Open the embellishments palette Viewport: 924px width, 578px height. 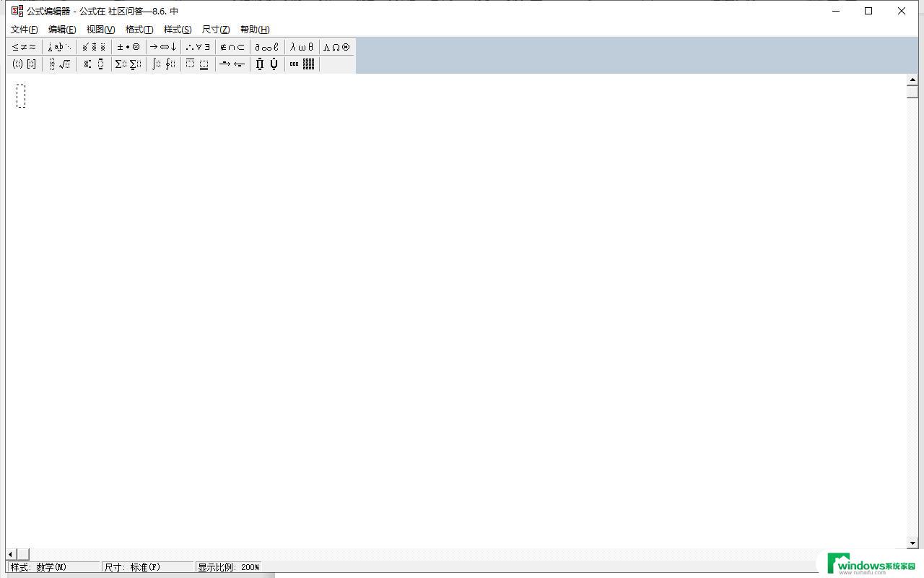(x=94, y=47)
